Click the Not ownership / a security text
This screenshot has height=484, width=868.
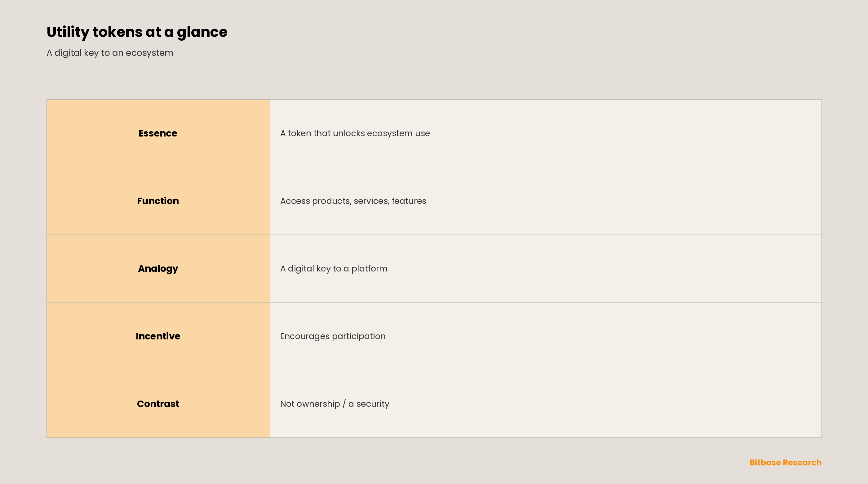tap(334, 404)
